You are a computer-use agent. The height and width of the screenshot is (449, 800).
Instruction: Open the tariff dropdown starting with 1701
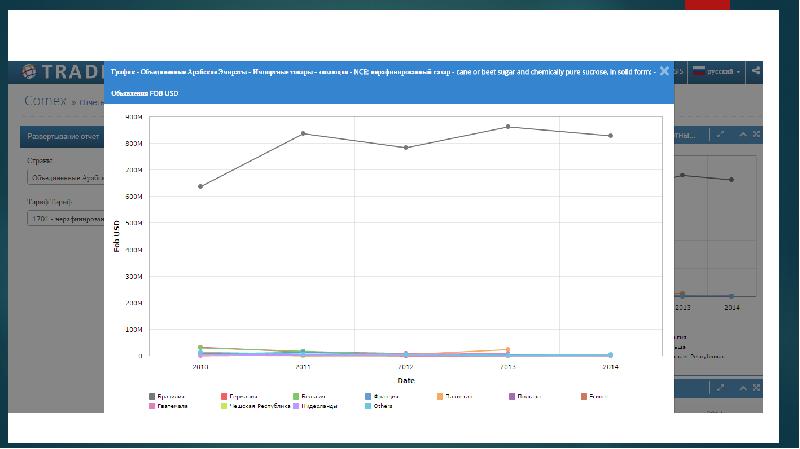[65, 219]
